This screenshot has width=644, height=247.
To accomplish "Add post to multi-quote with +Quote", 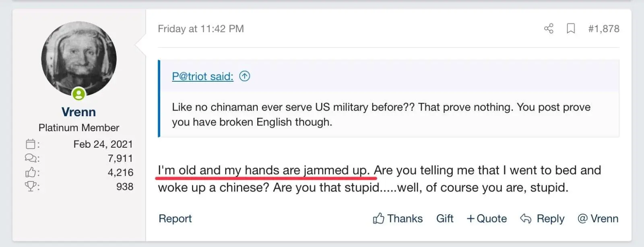I will click(487, 218).
